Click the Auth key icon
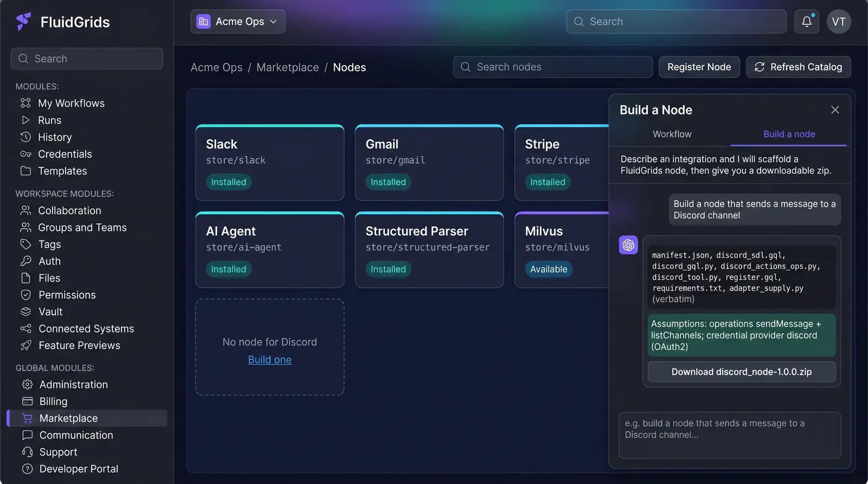This screenshot has height=484, width=868. (25, 261)
